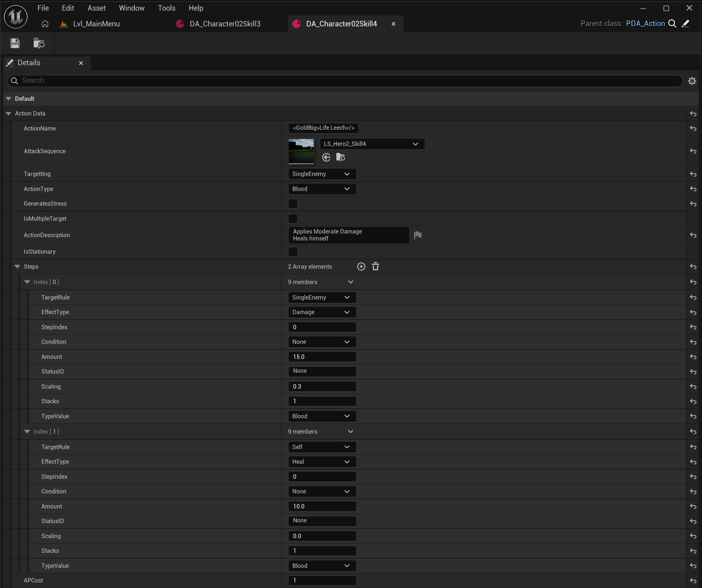Open the File menu

(x=43, y=8)
